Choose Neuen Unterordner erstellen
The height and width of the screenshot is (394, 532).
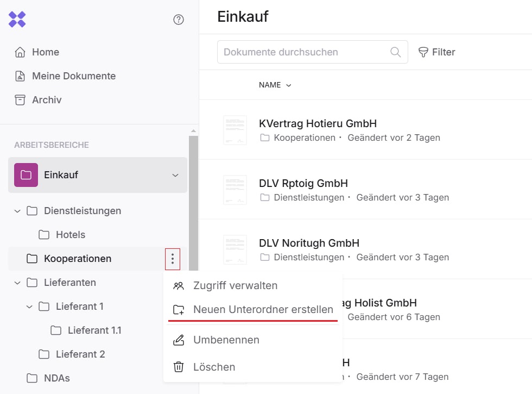tap(263, 310)
